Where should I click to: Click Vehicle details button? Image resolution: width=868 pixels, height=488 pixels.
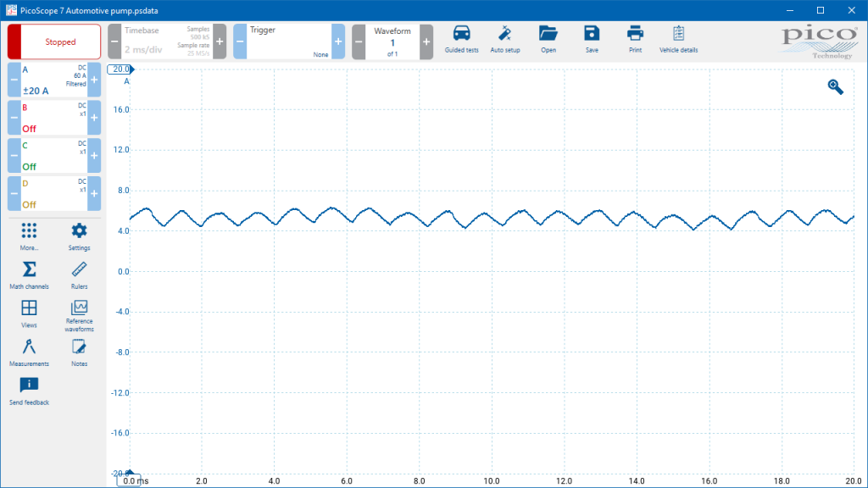pyautogui.click(x=678, y=39)
